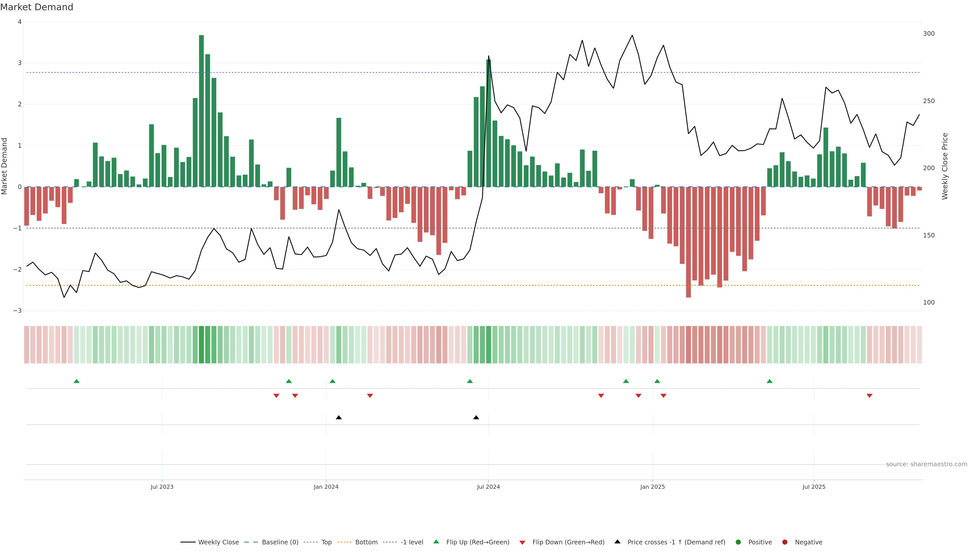The height and width of the screenshot is (551, 980).
Task: Click the darkest green heatmap strip cell
Action: [201, 345]
